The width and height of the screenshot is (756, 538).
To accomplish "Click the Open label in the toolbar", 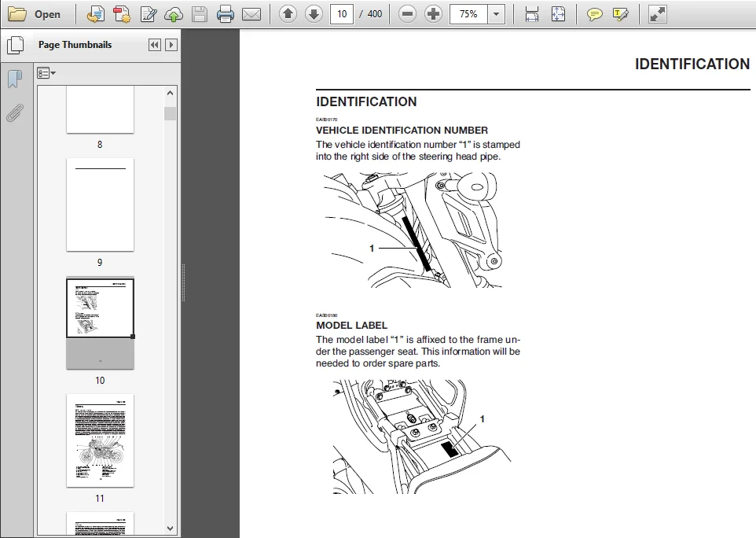I will [47, 14].
